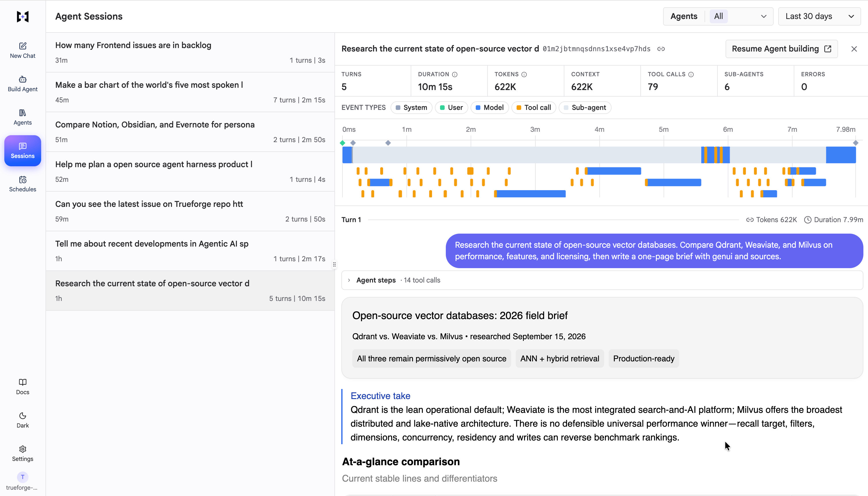Click the green start marker on timeline

pyautogui.click(x=343, y=143)
